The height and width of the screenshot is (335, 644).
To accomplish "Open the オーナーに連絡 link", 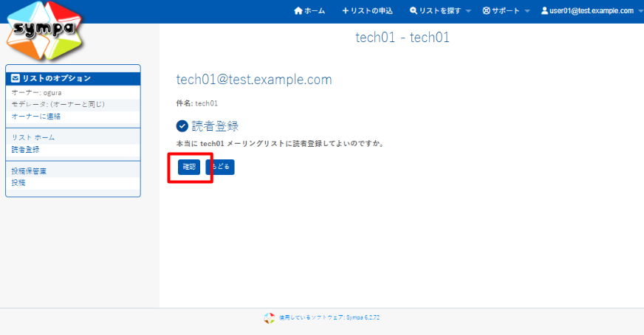I will [x=36, y=117].
